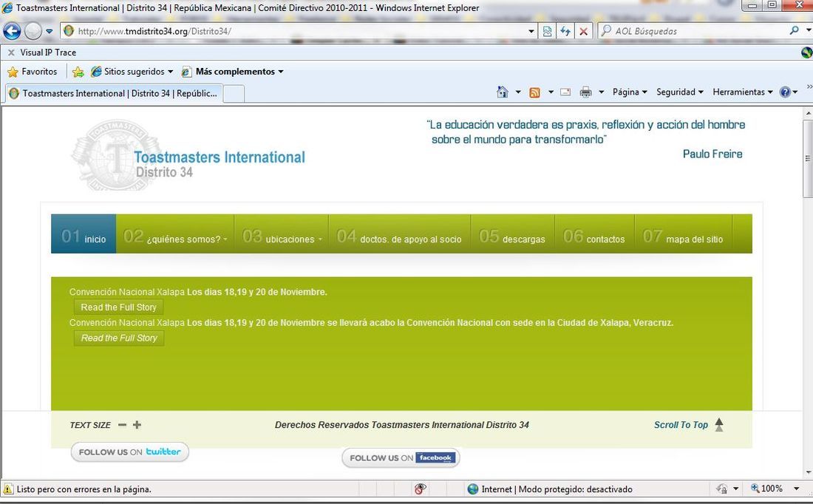813x504 pixels.
Task: Expand the Home icon dropdown arrow
Action: (x=518, y=92)
